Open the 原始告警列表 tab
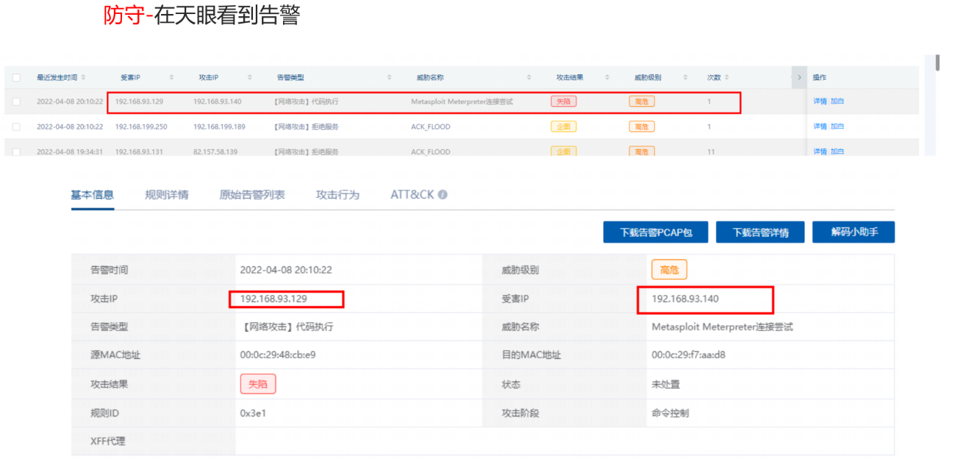980x465 pixels. (252, 195)
